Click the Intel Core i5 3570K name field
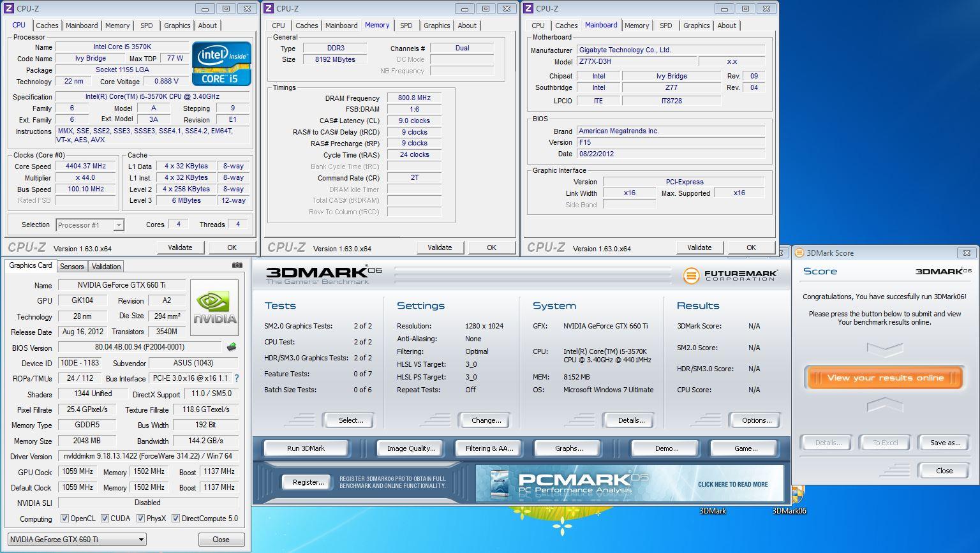This screenshot has height=553, width=980. click(122, 47)
